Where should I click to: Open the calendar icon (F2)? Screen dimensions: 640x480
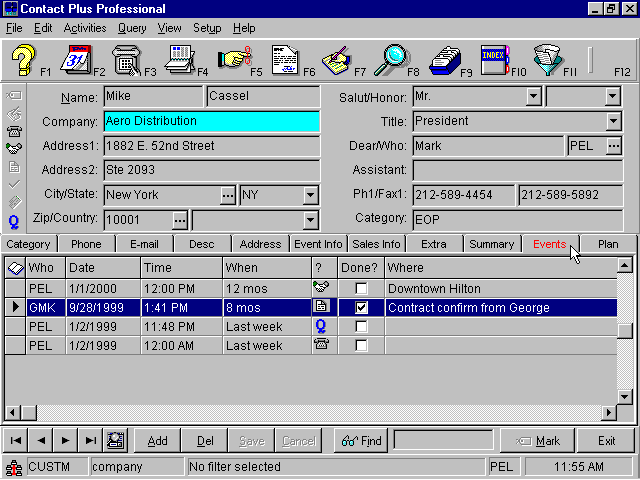77,60
